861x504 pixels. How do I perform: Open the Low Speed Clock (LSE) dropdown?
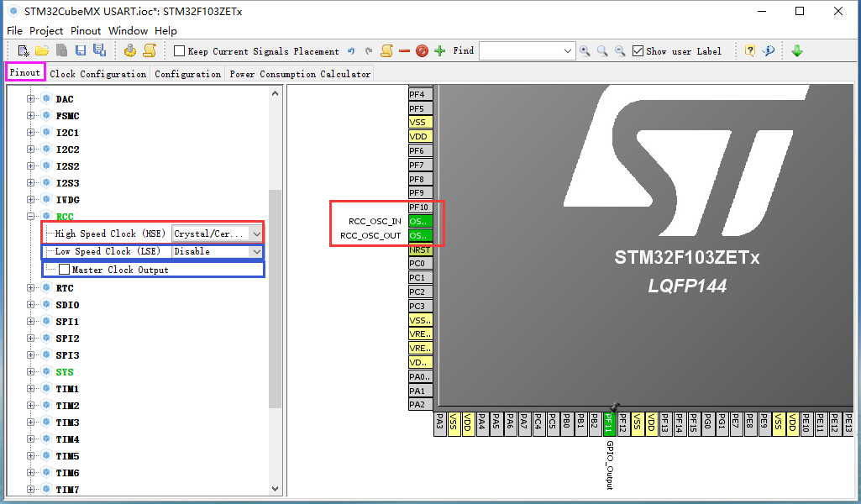pyautogui.click(x=256, y=251)
